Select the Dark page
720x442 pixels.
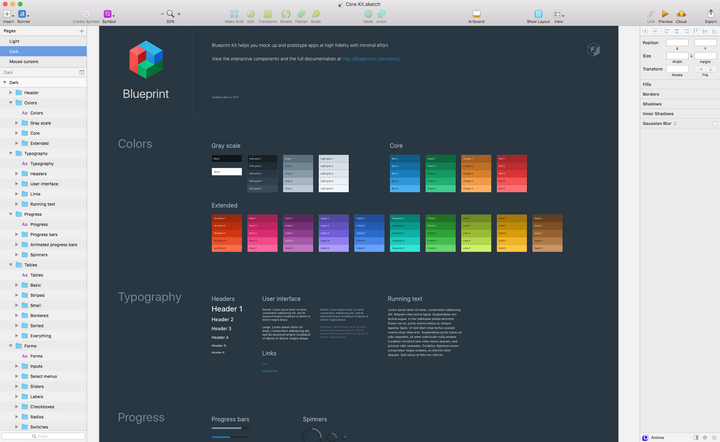pos(43,51)
